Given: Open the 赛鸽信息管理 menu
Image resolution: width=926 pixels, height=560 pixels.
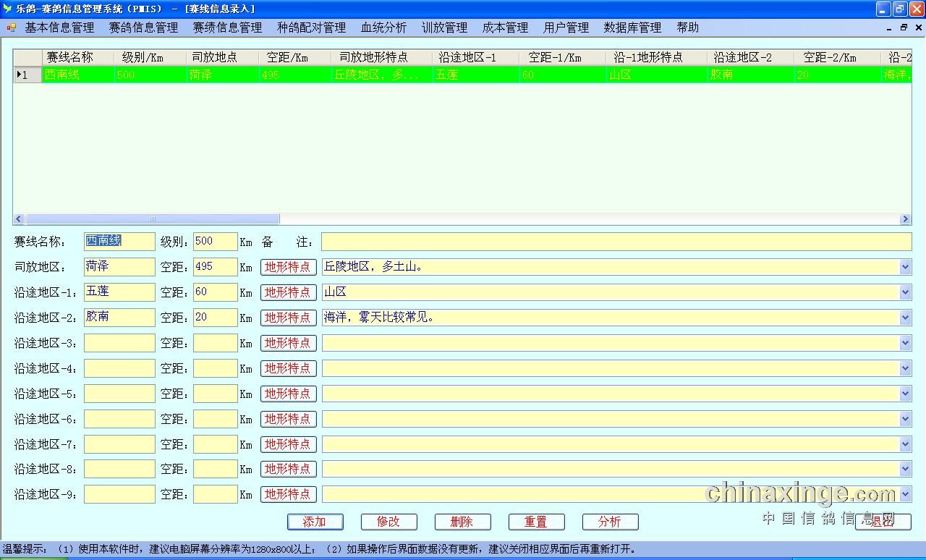Looking at the screenshot, I should [x=143, y=27].
